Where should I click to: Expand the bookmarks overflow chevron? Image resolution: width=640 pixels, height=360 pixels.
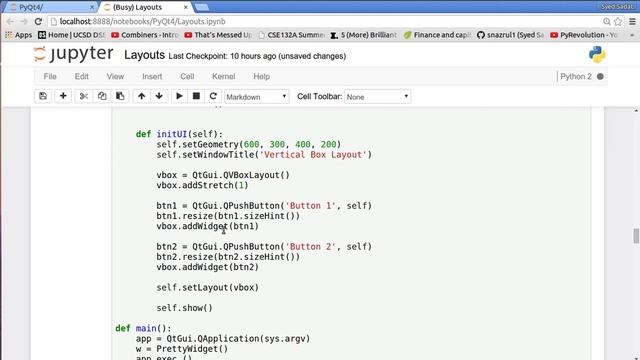point(632,35)
